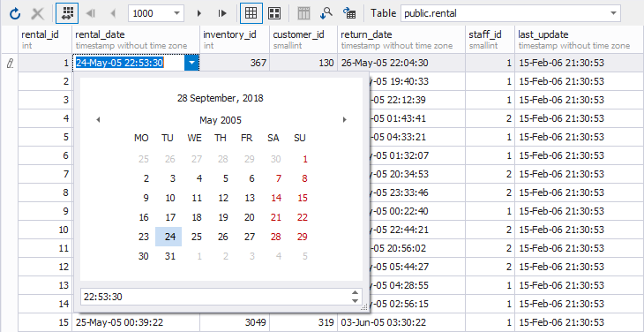Click the edit pencil row indicator
This screenshot has width=644, height=332.
pos(10,63)
